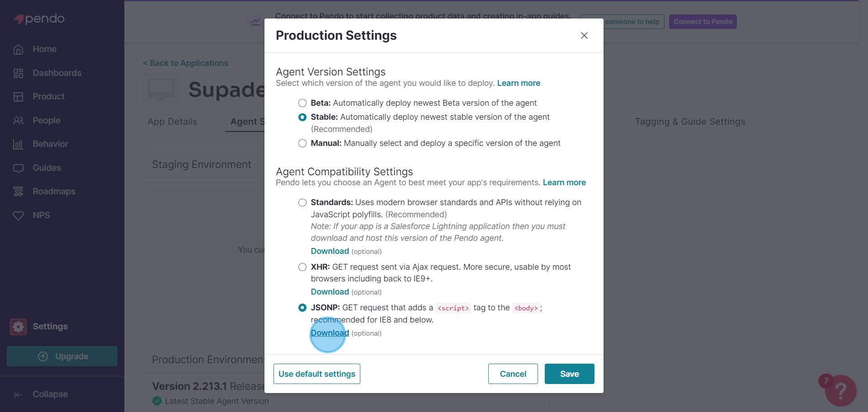The width and height of the screenshot is (868, 412).
Task: Switch to Tagging & Guide Settings tab
Action: tap(690, 122)
